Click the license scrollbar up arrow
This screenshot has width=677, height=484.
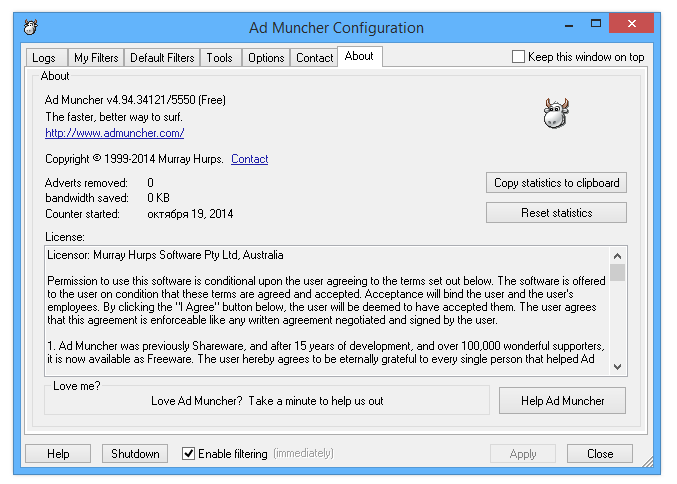point(617,256)
